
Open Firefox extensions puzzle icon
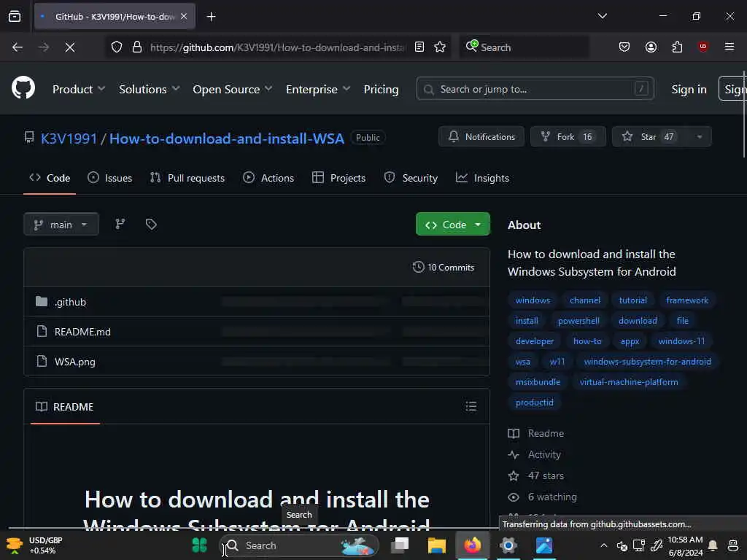pyautogui.click(x=677, y=47)
